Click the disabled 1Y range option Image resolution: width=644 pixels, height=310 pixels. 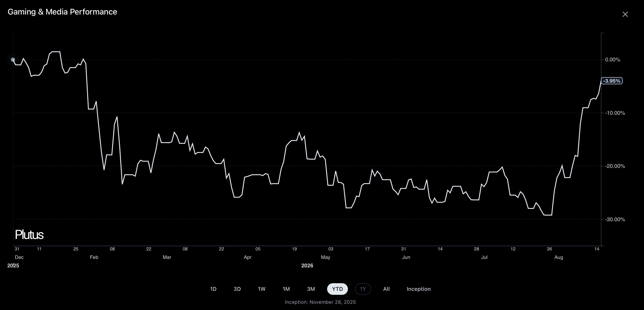(x=363, y=289)
